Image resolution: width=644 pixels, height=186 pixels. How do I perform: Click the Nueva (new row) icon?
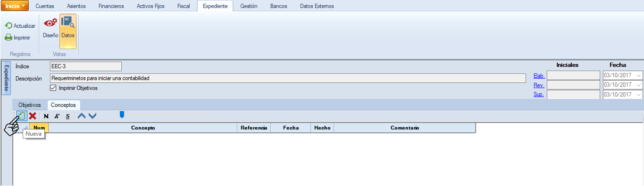coord(22,116)
